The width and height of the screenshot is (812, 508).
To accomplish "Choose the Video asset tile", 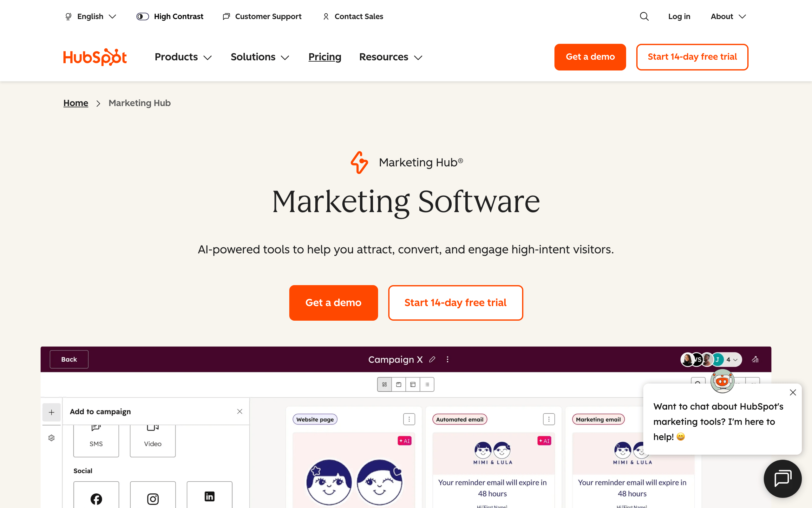I will (153, 440).
